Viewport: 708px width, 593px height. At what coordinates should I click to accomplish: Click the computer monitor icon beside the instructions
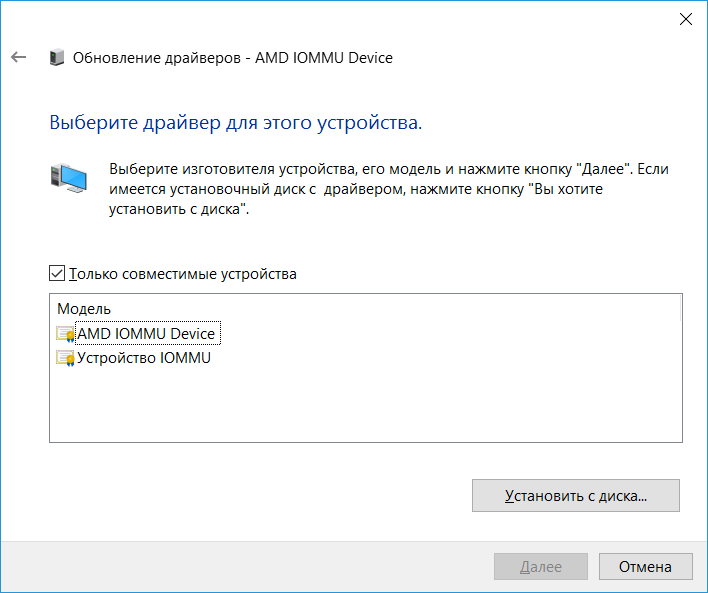pyautogui.click(x=68, y=177)
